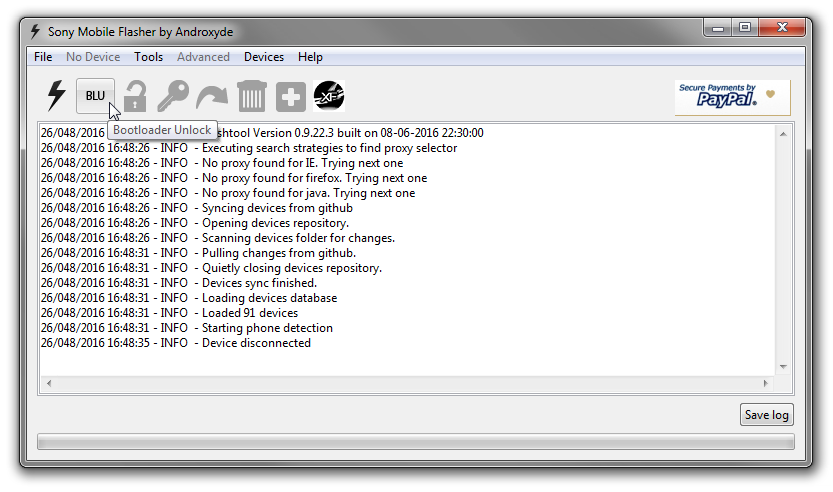Open the PayPal secure payments donate banner
The width and height of the screenshot is (833, 492).
(733, 97)
